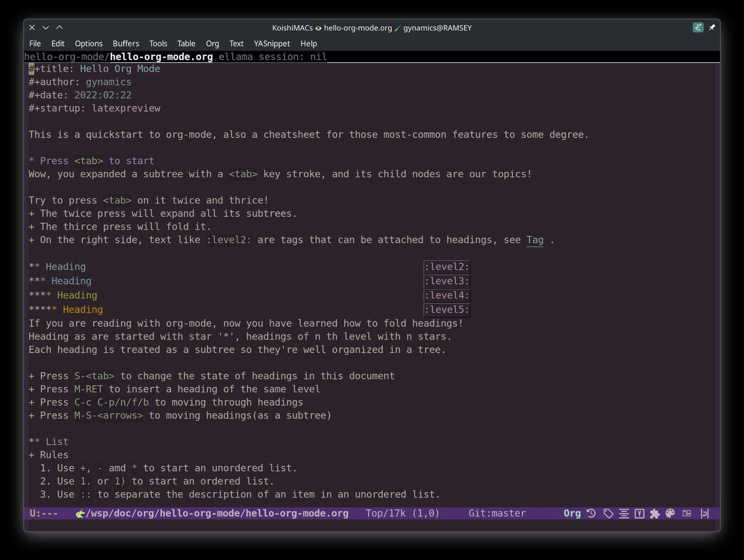Click the Org major mode indicator
The width and height of the screenshot is (744, 560).
pyautogui.click(x=572, y=513)
